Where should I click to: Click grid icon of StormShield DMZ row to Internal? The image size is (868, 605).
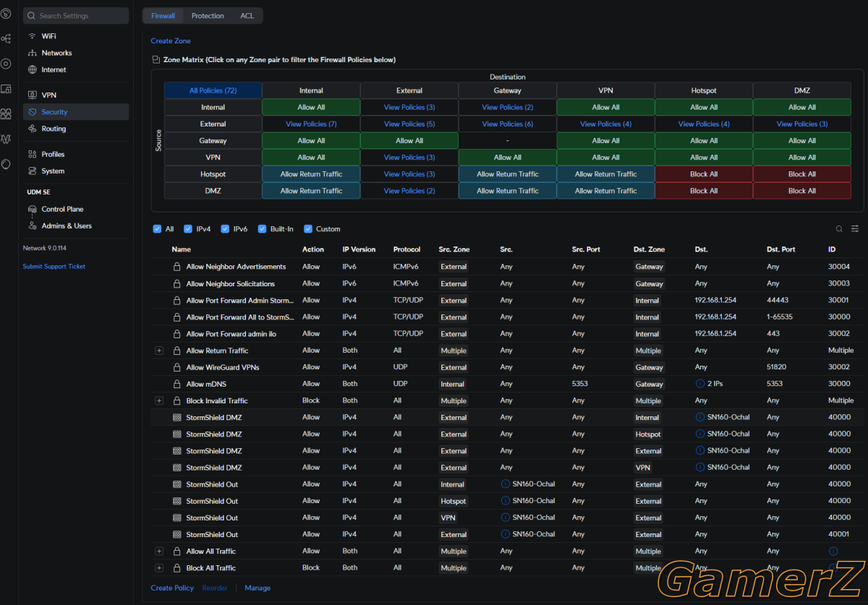pyautogui.click(x=176, y=418)
